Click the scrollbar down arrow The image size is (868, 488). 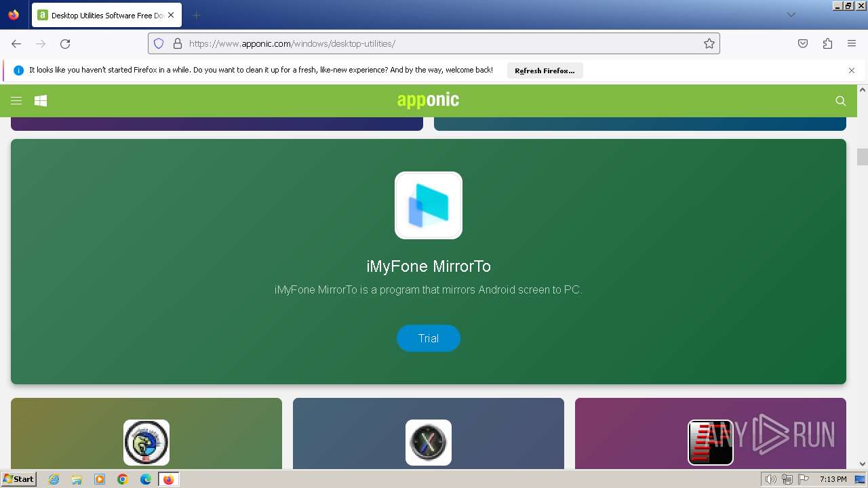click(863, 464)
